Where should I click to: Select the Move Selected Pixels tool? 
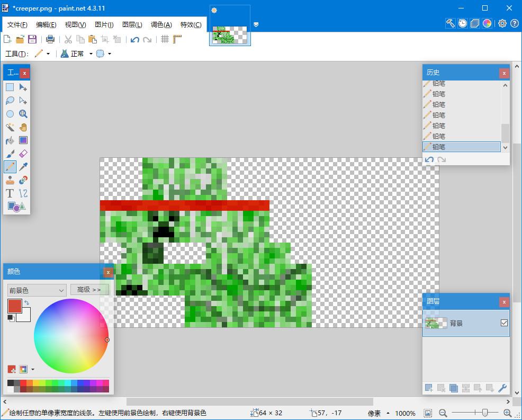tap(23, 87)
